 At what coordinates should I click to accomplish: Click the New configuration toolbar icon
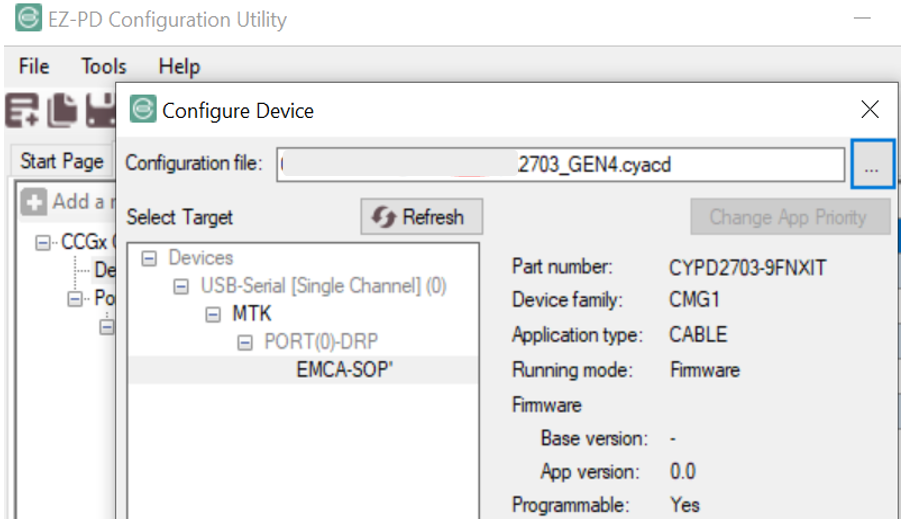tap(23, 110)
